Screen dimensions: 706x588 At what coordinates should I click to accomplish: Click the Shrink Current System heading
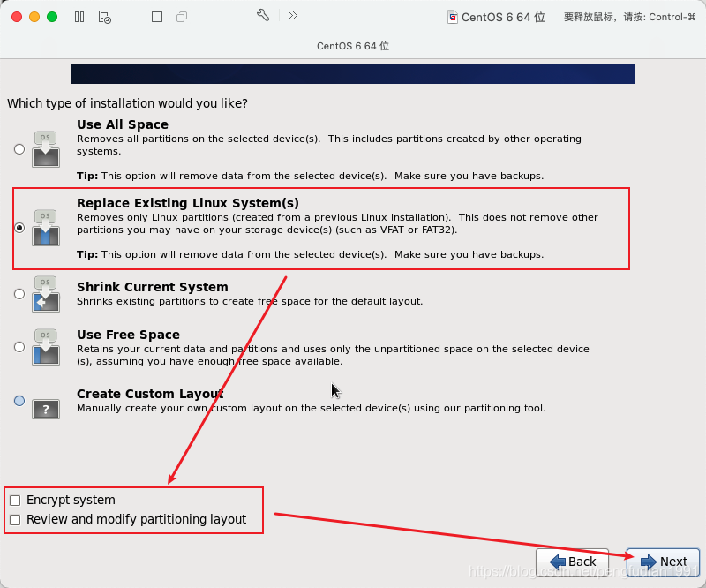152,287
